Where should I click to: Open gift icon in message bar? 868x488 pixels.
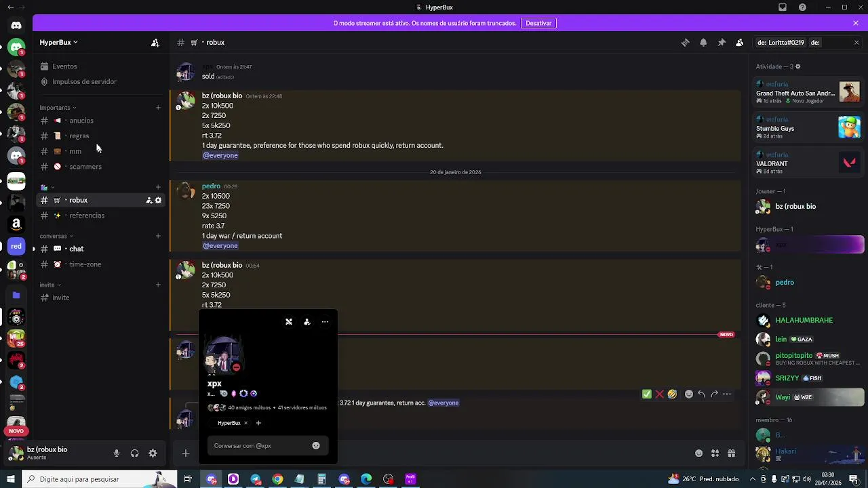coord(731,453)
